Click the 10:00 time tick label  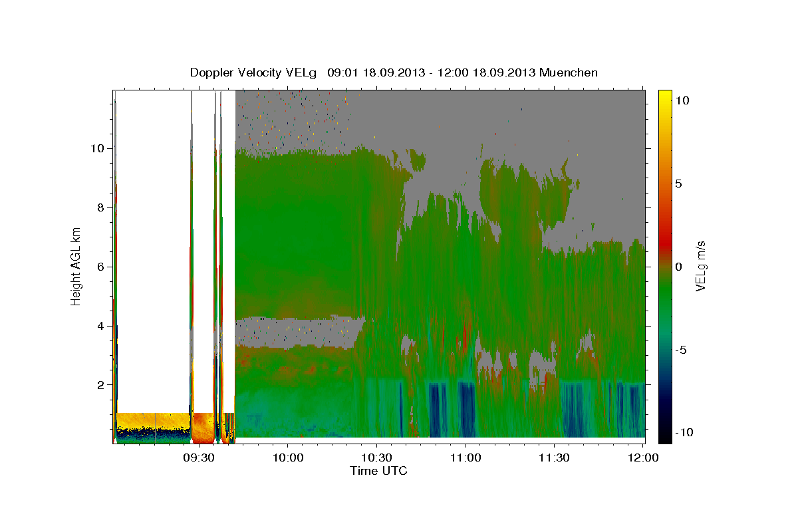[x=288, y=458]
